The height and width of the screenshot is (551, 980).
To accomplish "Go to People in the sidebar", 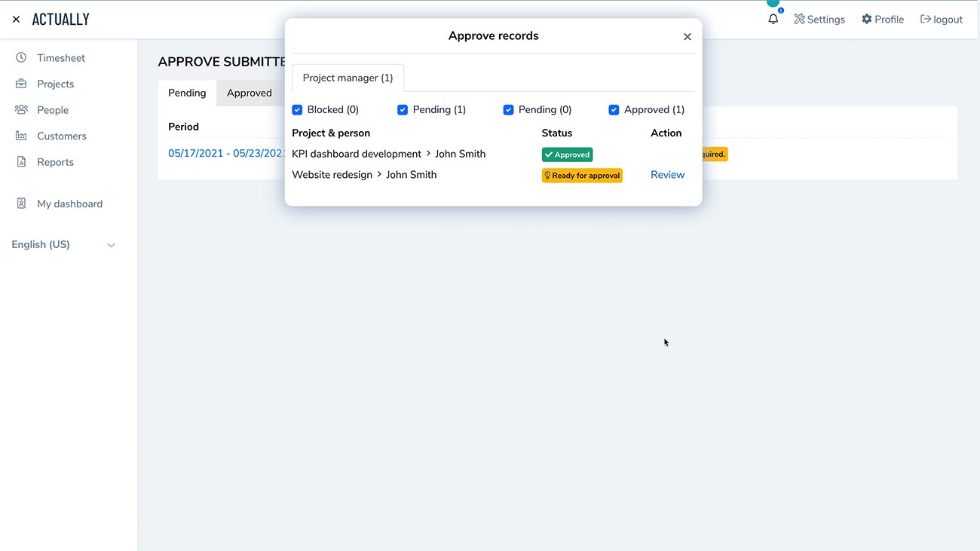I will click(53, 110).
